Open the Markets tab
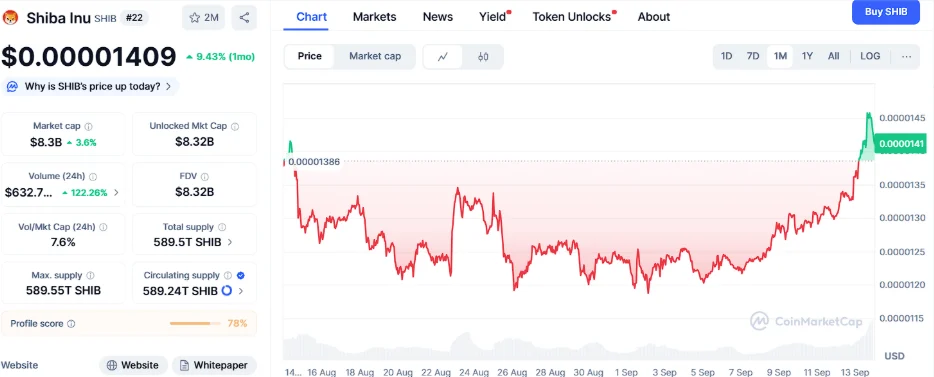Viewport: 934px width, 377px height. [375, 17]
